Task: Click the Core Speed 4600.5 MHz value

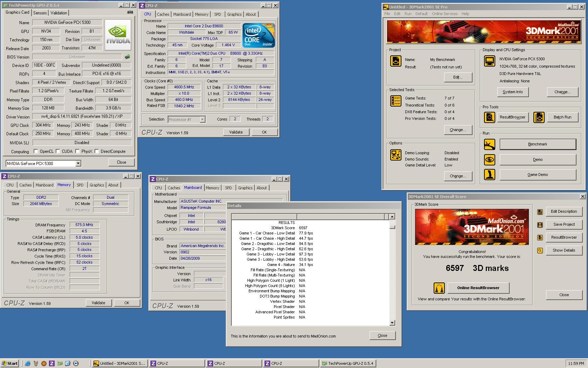Action: tap(184, 87)
